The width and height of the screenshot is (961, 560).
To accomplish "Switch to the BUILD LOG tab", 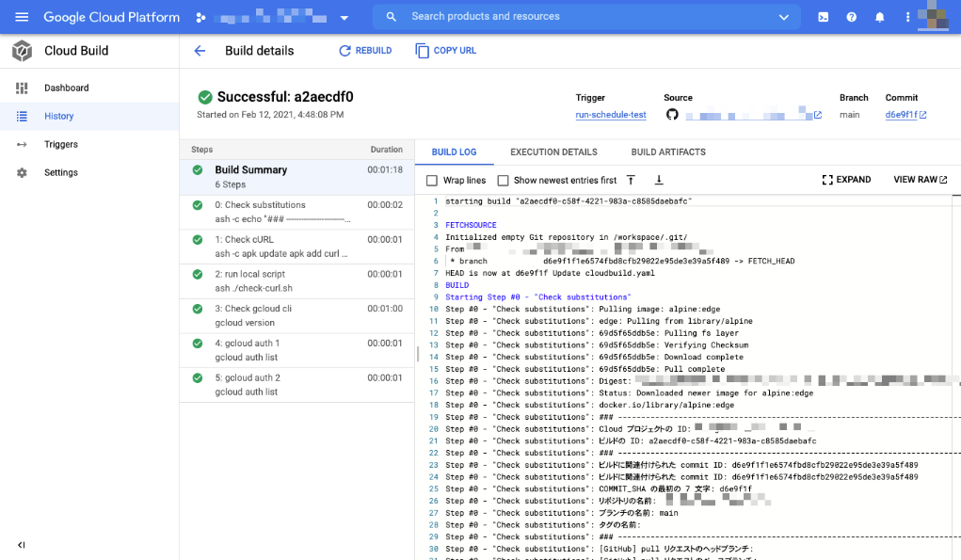I will [x=455, y=152].
